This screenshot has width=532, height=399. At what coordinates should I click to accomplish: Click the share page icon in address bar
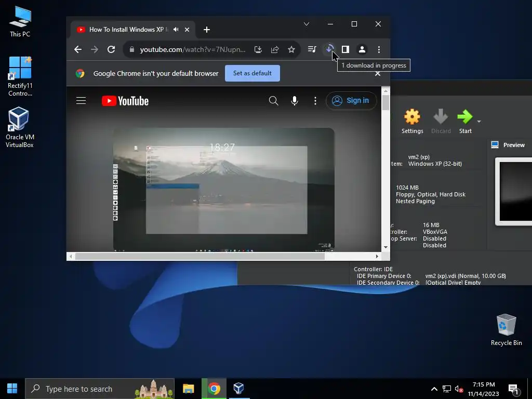point(275,49)
